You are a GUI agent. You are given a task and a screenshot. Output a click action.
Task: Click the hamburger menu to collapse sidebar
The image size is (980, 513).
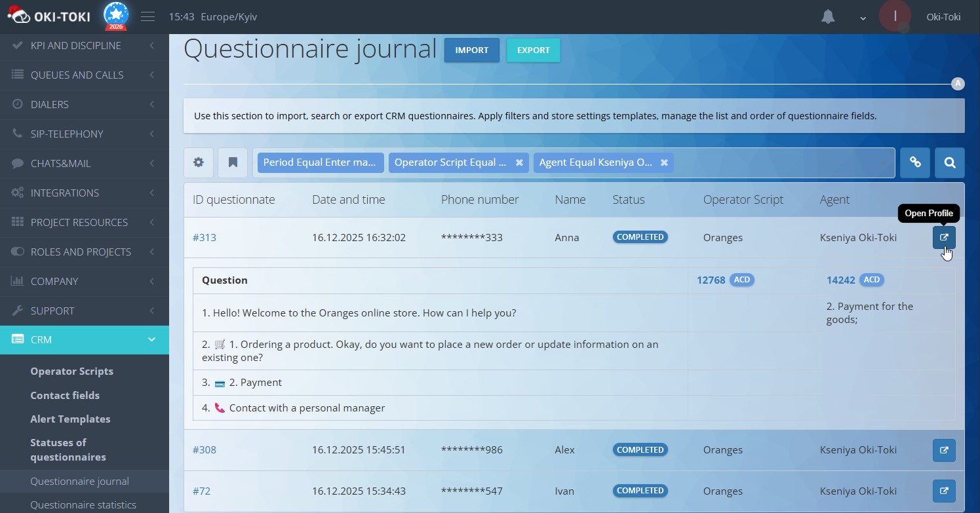click(x=147, y=16)
